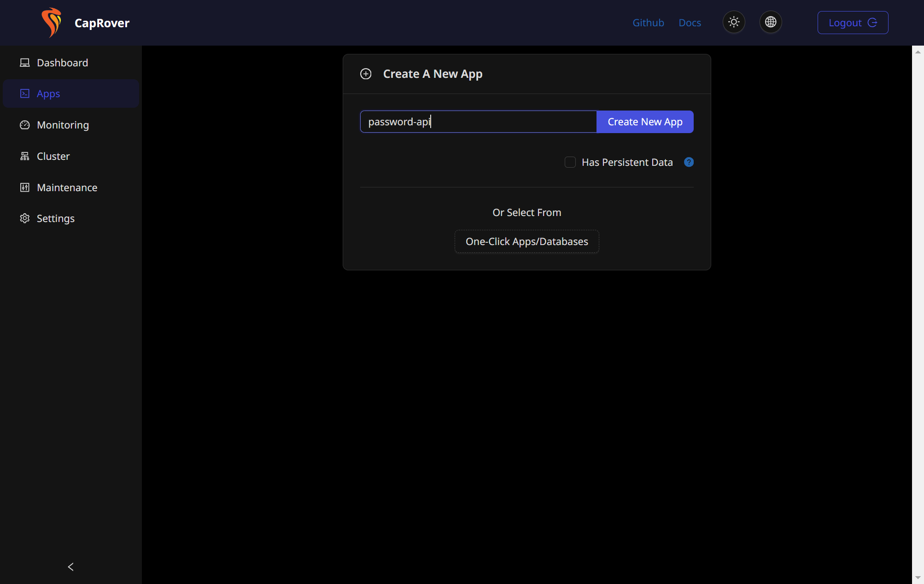Toggle the light/dark theme sun icon
This screenshot has width=924, height=584.
pos(734,22)
